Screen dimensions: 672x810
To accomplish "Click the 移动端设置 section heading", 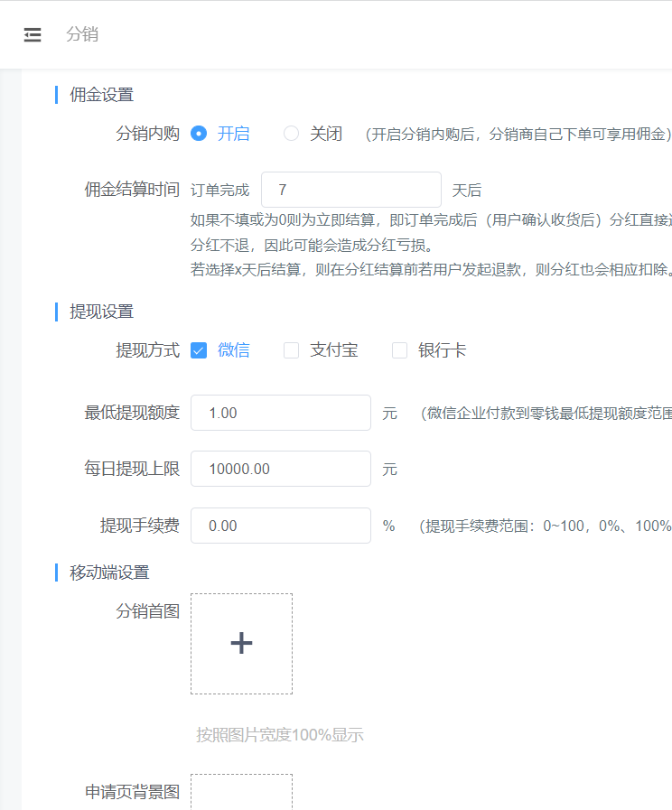I will [109, 573].
